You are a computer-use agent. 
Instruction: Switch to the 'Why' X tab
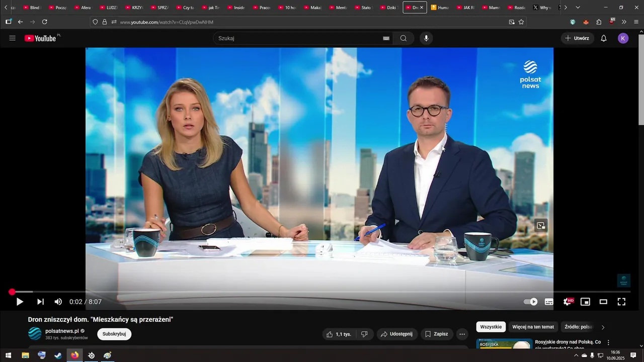click(542, 8)
